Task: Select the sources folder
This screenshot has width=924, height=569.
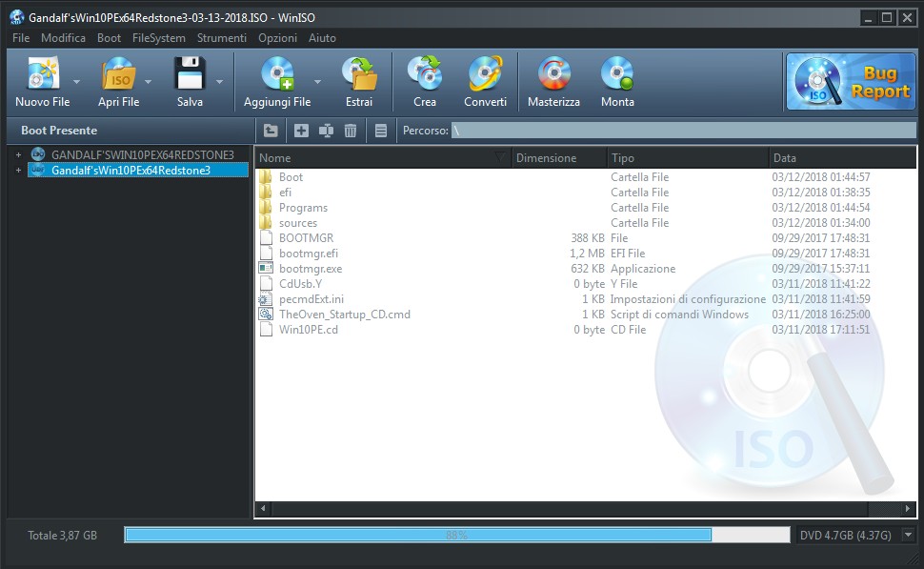Action: tap(298, 223)
